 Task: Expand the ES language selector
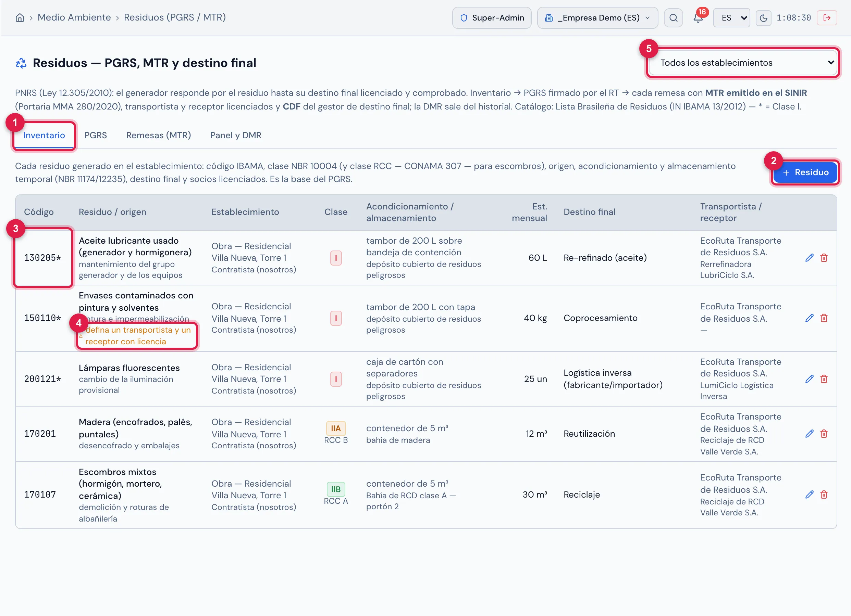click(x=731, y=17)
